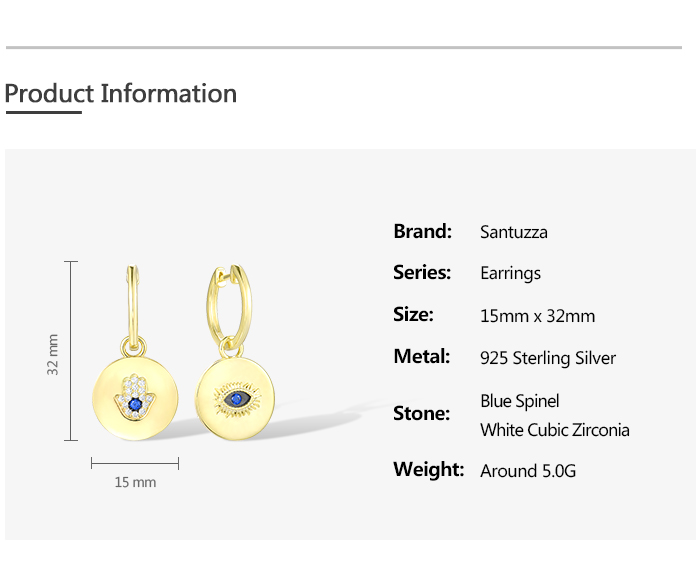Viewport: 700px width, 588px height.
Task: Click the blue stone in the evil eye
Action: [236, 399]
